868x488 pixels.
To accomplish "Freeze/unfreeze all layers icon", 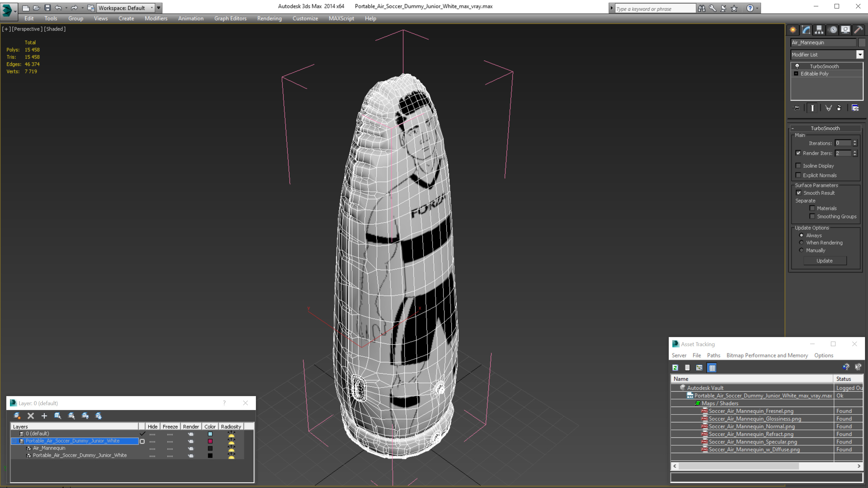I will click(98, 416).
